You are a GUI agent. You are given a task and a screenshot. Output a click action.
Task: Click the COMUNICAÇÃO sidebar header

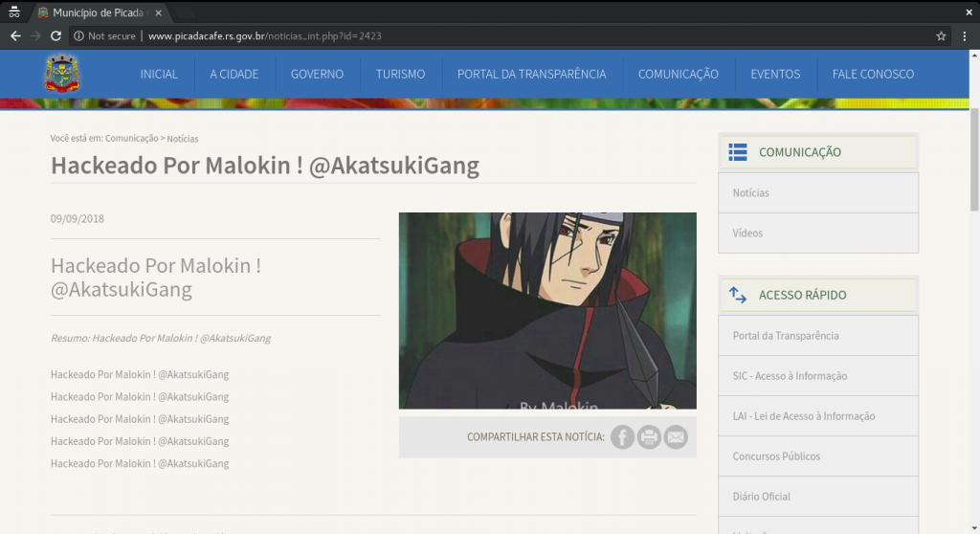click(x=818, y=152)
